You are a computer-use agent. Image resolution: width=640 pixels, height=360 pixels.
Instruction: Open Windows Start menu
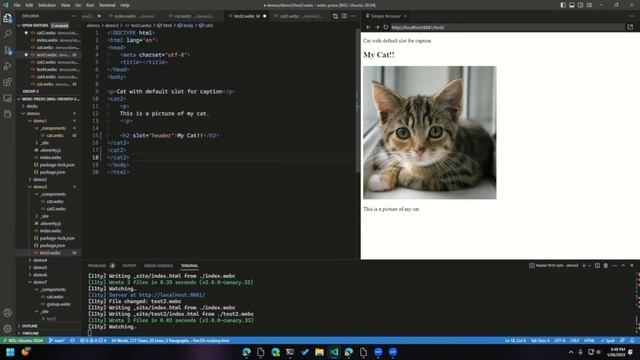point(10,352)
